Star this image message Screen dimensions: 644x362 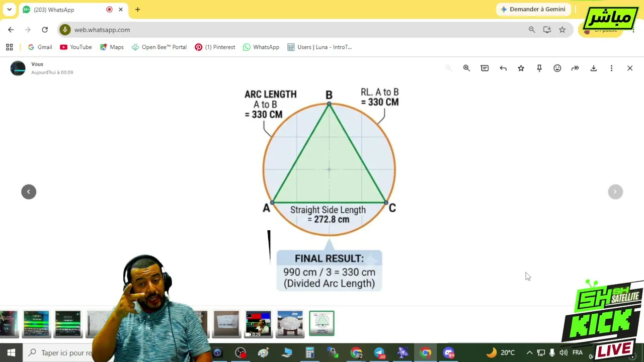point(521,68)
